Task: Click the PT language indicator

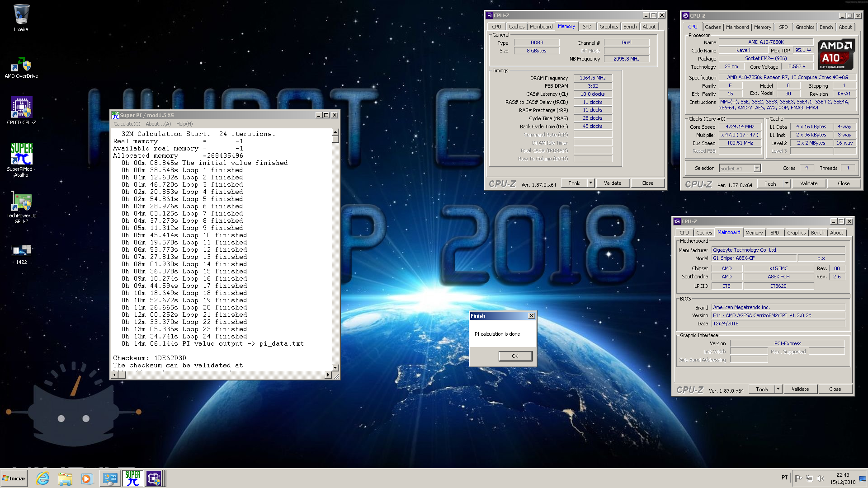Action: point(784,478)
